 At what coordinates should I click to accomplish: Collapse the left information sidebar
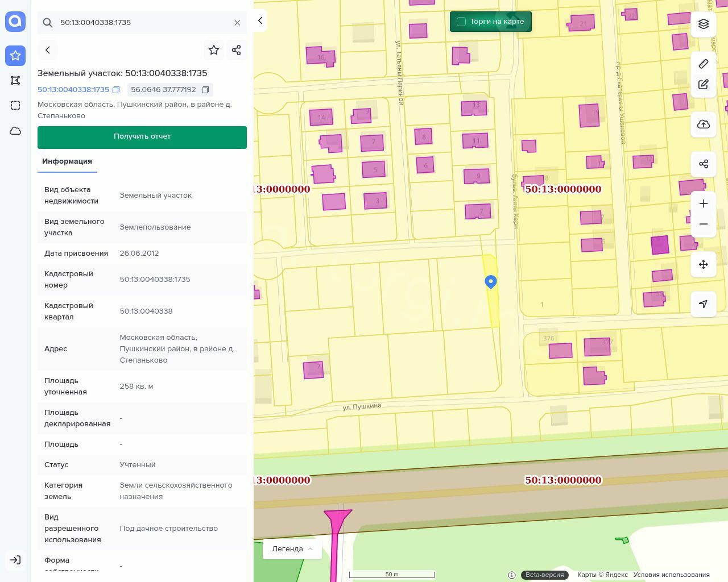click(260, 20)
